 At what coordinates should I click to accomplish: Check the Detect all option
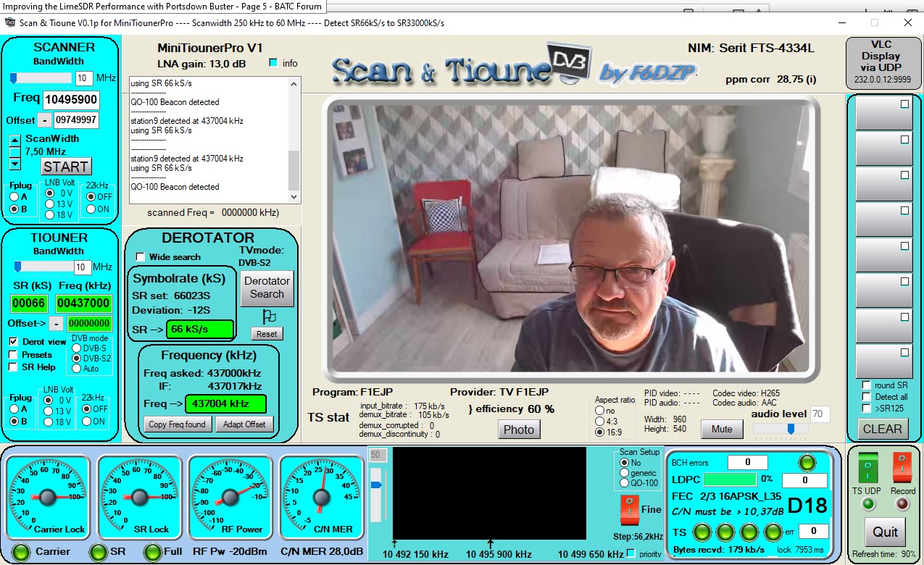coord(866,397)
